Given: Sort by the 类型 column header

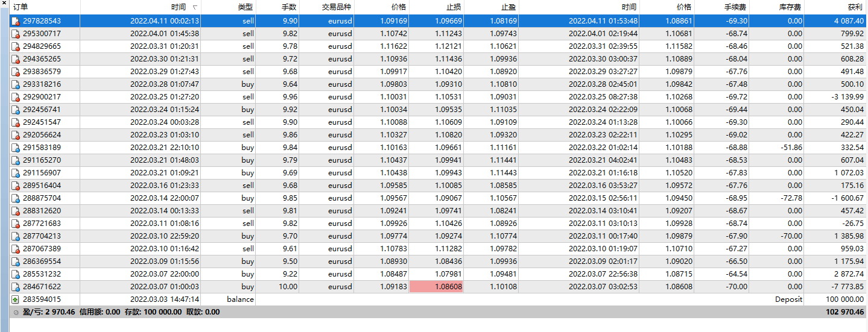Looking at the screenshot, I should pyautogui.click(x=245, y=7).
